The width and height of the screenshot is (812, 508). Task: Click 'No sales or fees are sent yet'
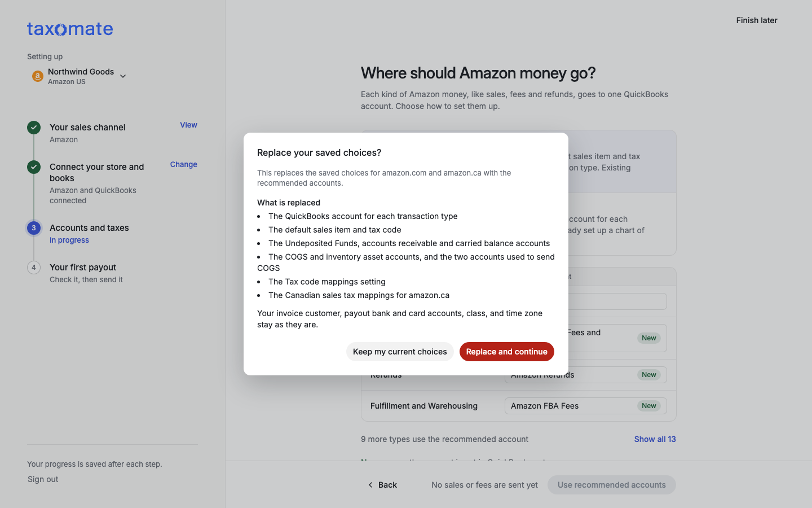tap(484, 485)
